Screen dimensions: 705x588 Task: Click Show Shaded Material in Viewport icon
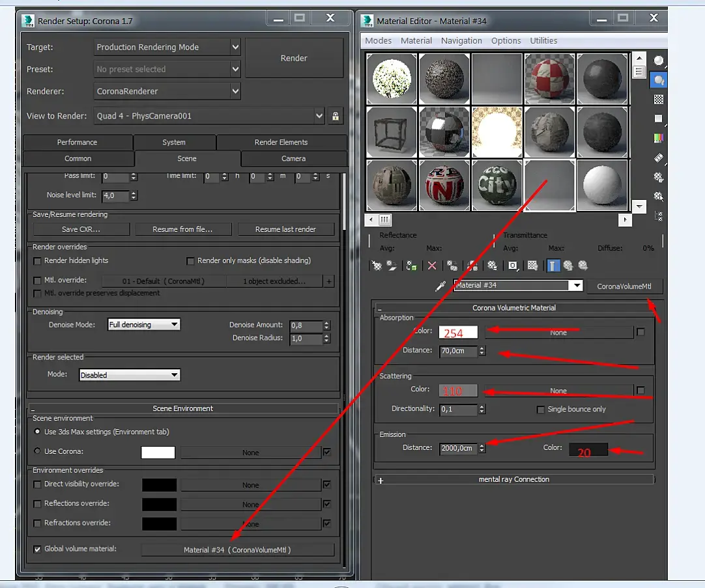pos(533,266)
